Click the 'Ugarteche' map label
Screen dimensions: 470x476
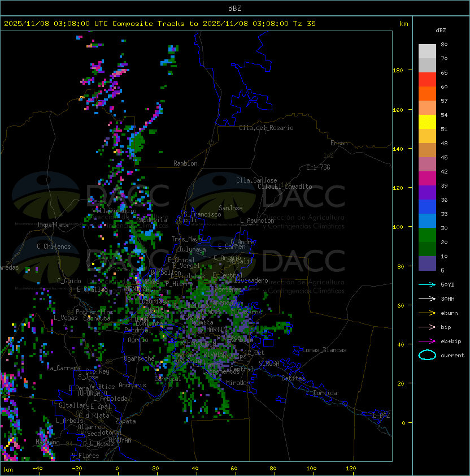(x=140, y=359)
